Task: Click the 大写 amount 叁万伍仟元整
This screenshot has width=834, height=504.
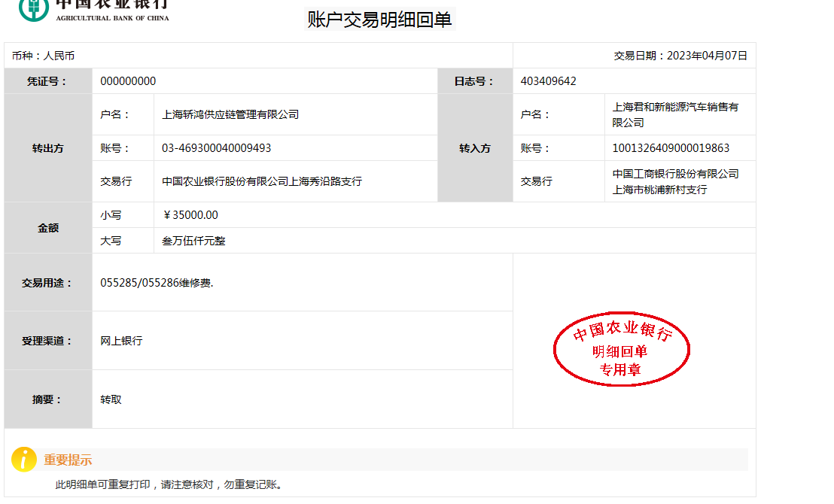Action: click(193, 241)
